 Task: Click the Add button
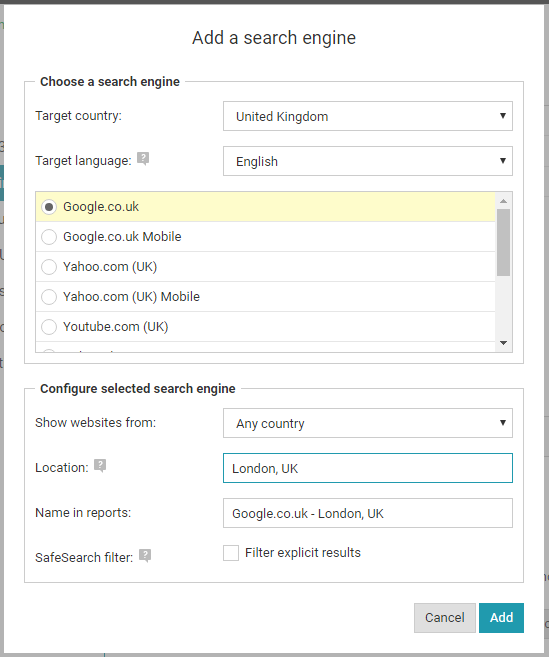[x=501, y=618]
